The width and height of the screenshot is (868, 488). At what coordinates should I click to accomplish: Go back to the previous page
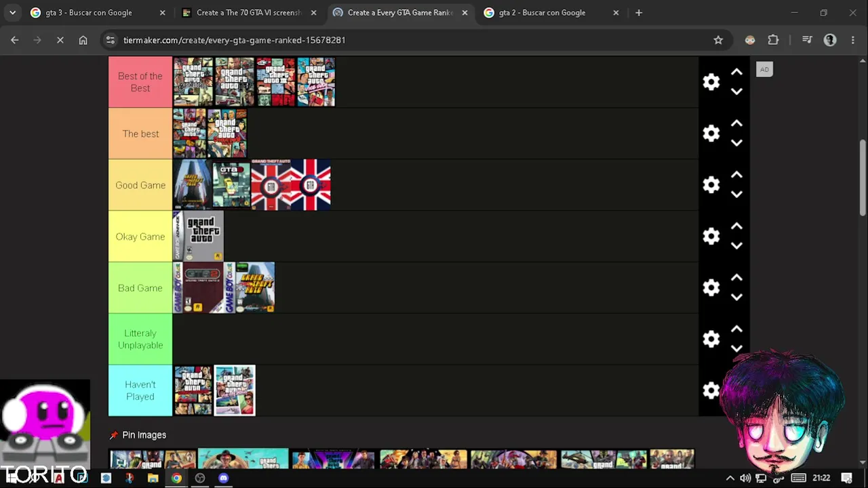[x=15, y=40]
